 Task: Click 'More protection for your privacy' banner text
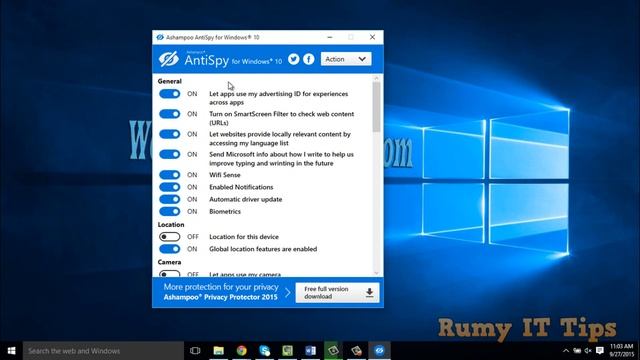221,287
